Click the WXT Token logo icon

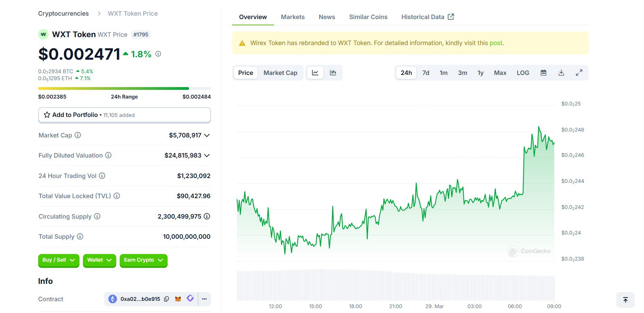click(43, 34)
